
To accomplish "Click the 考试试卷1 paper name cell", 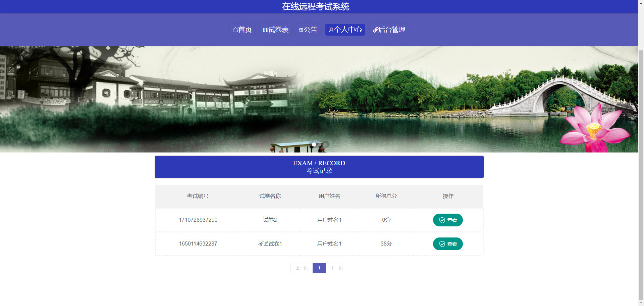I will tap(270, 244).
